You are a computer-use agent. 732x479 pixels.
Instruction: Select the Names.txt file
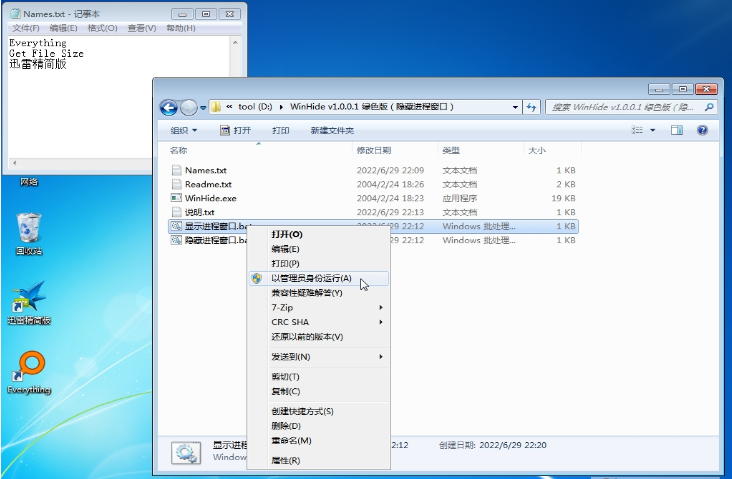[373, 170]
